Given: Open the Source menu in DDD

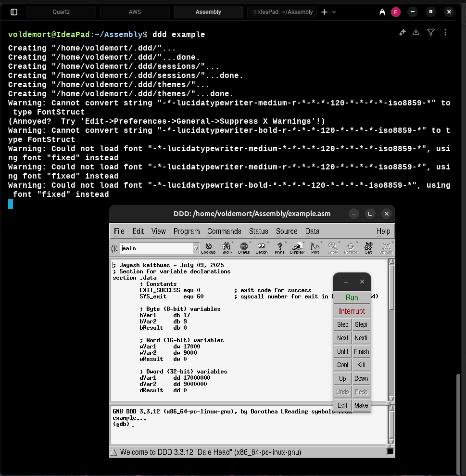Looking at the screenshot, I should tap(287, 232).
